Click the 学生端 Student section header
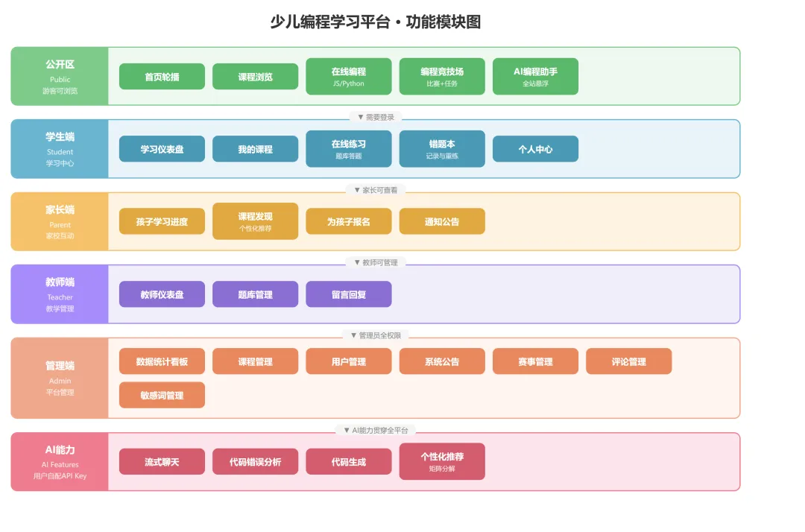This screenshot has height=532, width=805. pyautogui.click(x=60, y=149)
